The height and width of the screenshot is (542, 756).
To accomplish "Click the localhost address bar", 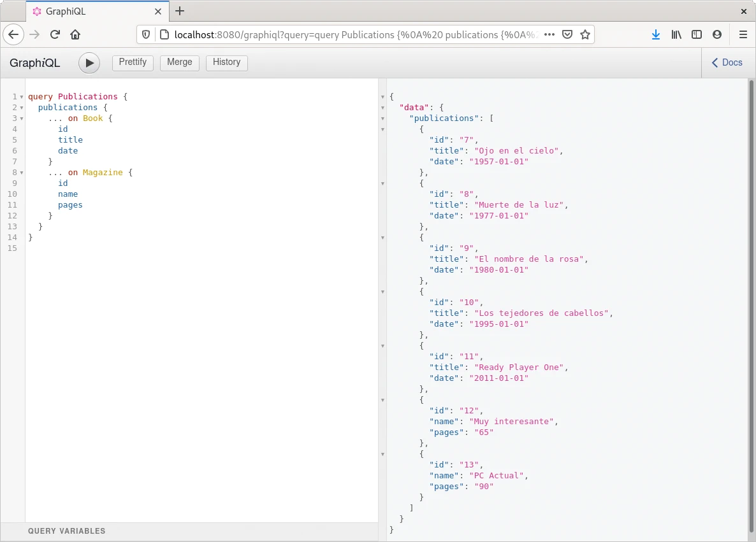I will pyautogui.click(x=357, y=34).
